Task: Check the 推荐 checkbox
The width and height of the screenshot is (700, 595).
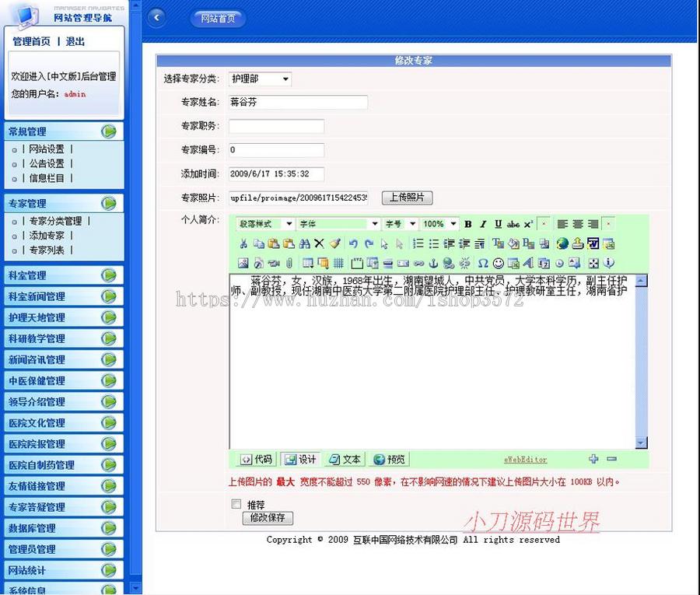Action: [236, 504]
